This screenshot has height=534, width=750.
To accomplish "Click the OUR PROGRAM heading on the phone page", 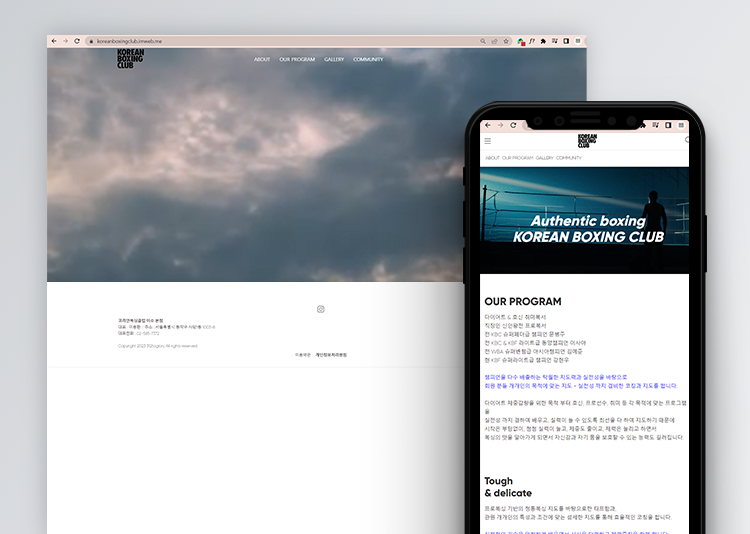I will point(523,302).
